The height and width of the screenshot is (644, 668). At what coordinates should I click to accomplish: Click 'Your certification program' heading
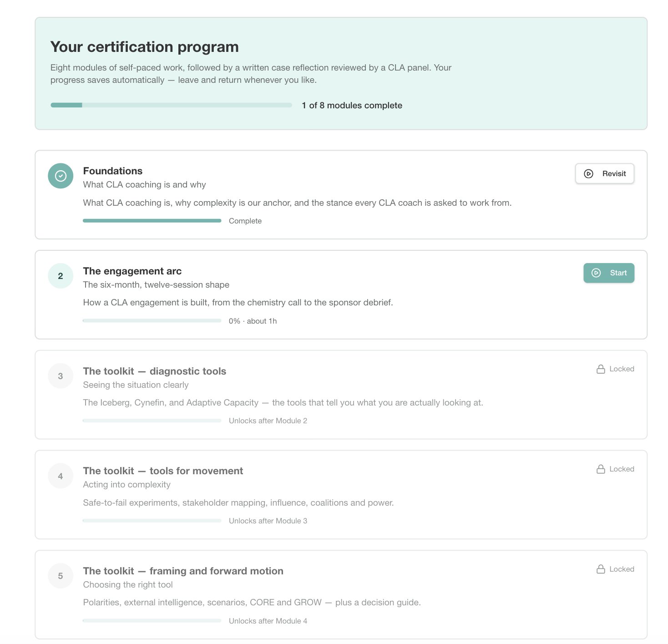[145, 47]
